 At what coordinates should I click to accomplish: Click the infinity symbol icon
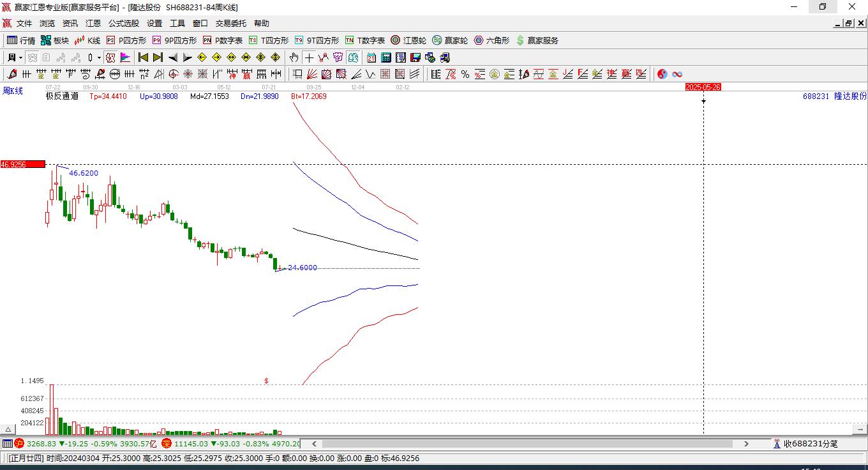(x=677, y=74)
